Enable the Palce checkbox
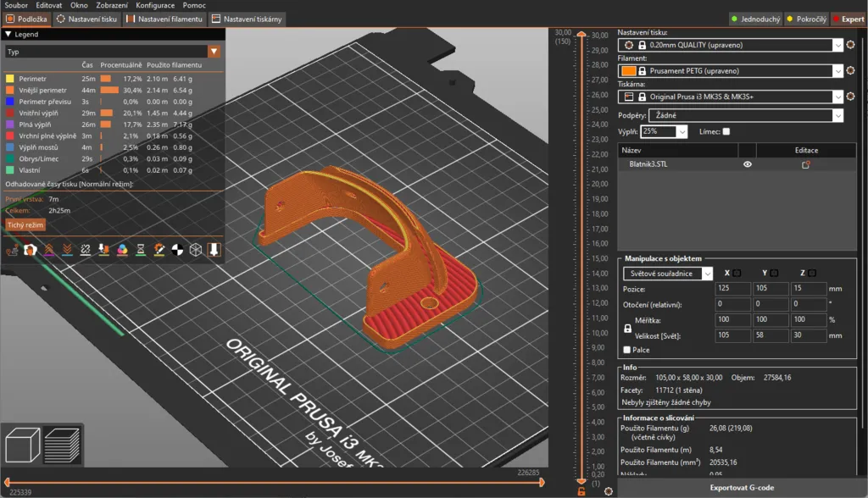The height and width of the screenshot is (498, 868). tap(626, 349)
